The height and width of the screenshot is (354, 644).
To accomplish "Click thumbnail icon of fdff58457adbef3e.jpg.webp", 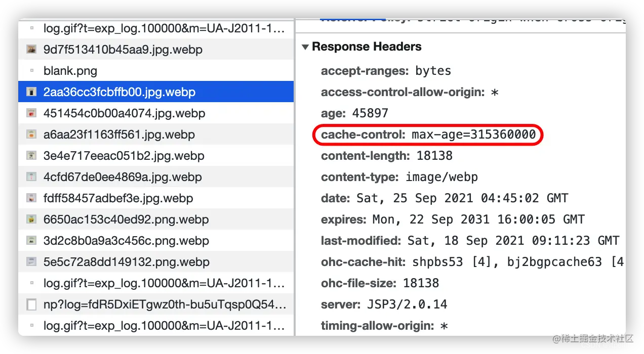I will [x=31, y=198].
